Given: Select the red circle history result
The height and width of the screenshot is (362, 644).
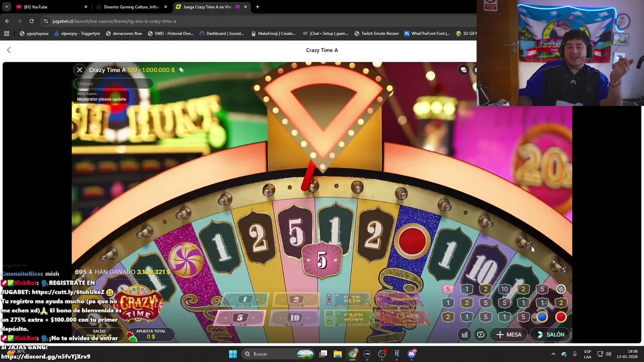Looking at the screenshot, I should click(x=560, y=317).
